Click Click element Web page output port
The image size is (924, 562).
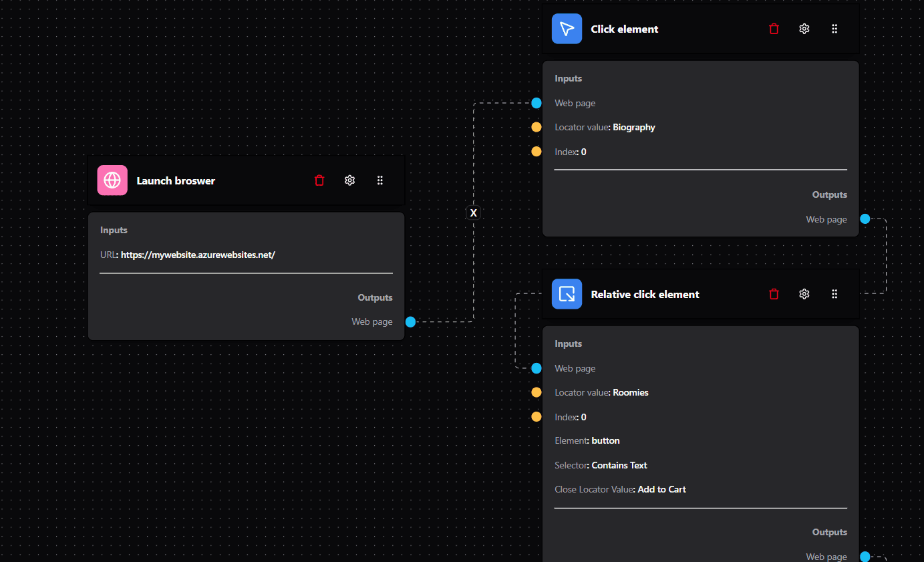[x=865, y=219]
